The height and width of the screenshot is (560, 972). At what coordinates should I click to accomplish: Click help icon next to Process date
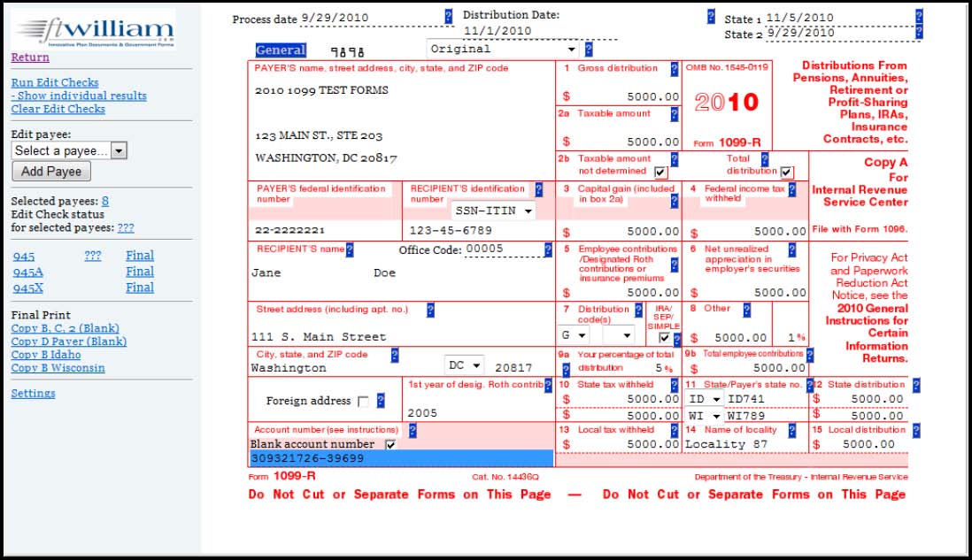448,16
